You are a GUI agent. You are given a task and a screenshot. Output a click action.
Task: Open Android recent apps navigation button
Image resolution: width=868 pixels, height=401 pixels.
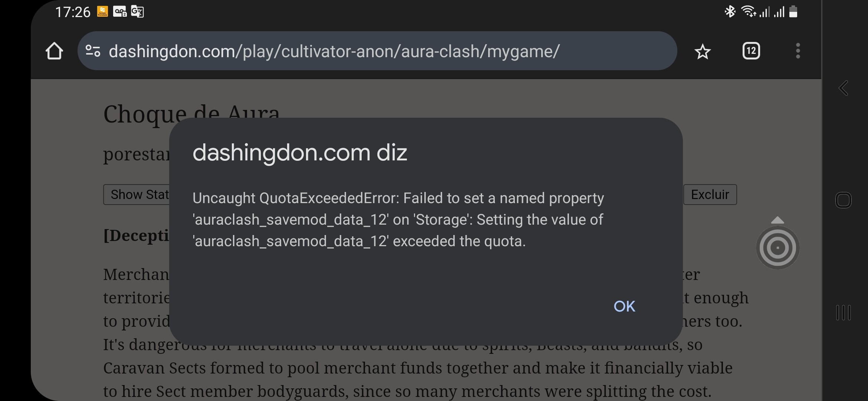[x=843, y=312]
